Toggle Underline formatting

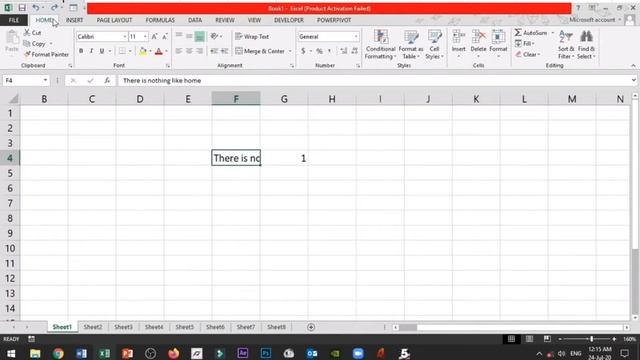pos(102,51)
